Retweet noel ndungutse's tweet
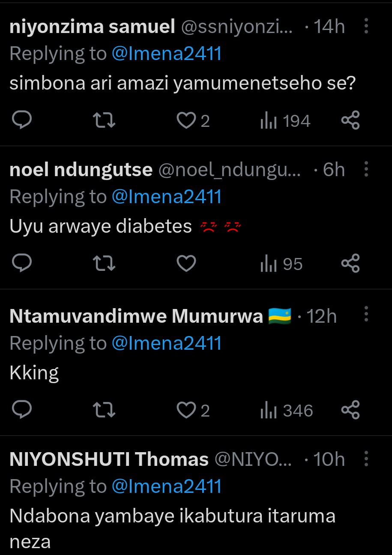392x555 pixels. pyautogui.click(x=104, y=264)
